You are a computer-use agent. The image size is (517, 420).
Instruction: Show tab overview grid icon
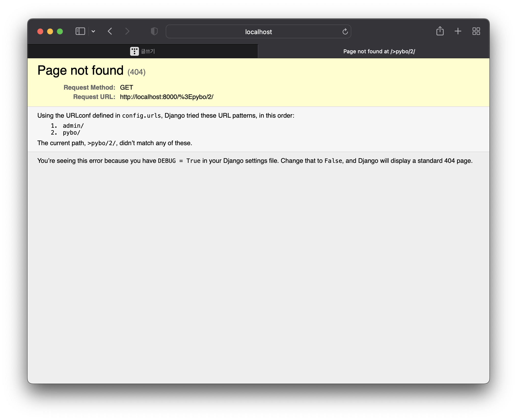click(476, 31)
